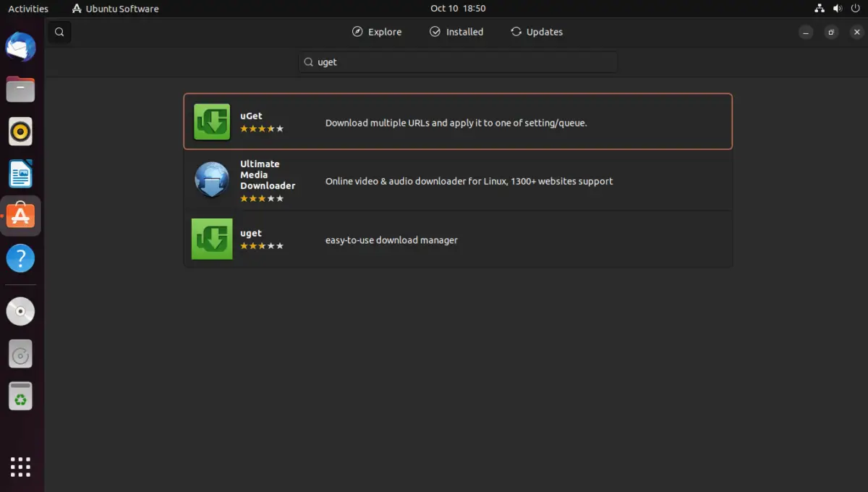Click the lowercase uget three-star rating
The height and width of the screenshot is (492, 868).
pos(262,246)
